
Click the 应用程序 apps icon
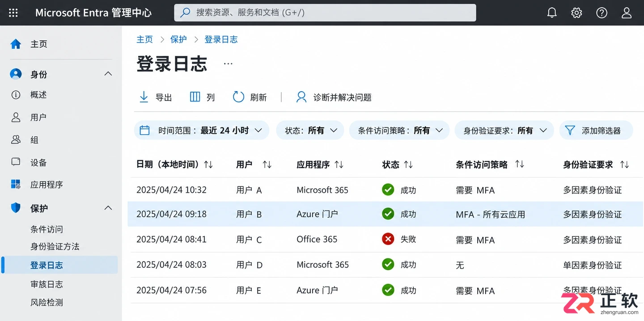(x=16, y=185)
